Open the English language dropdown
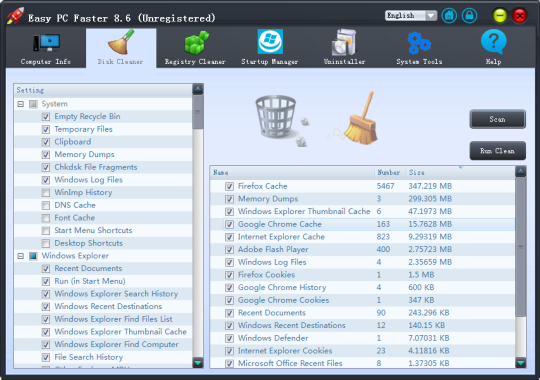Image resolution: width=540 pixels, height=380 pixels. tap(411, 16)
